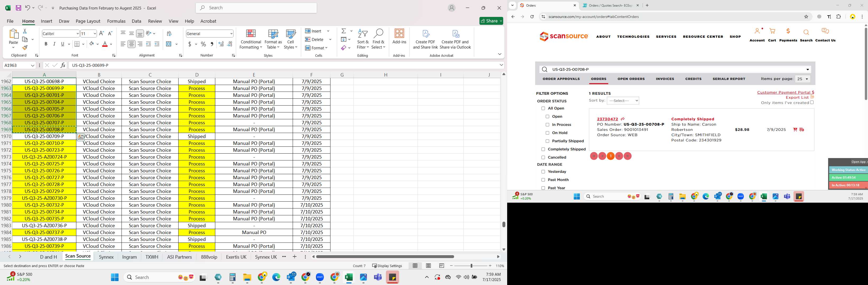The height and width of the screenshot is (285, 868).
Task: Open the font size dropdown
Action: (95, 33)
